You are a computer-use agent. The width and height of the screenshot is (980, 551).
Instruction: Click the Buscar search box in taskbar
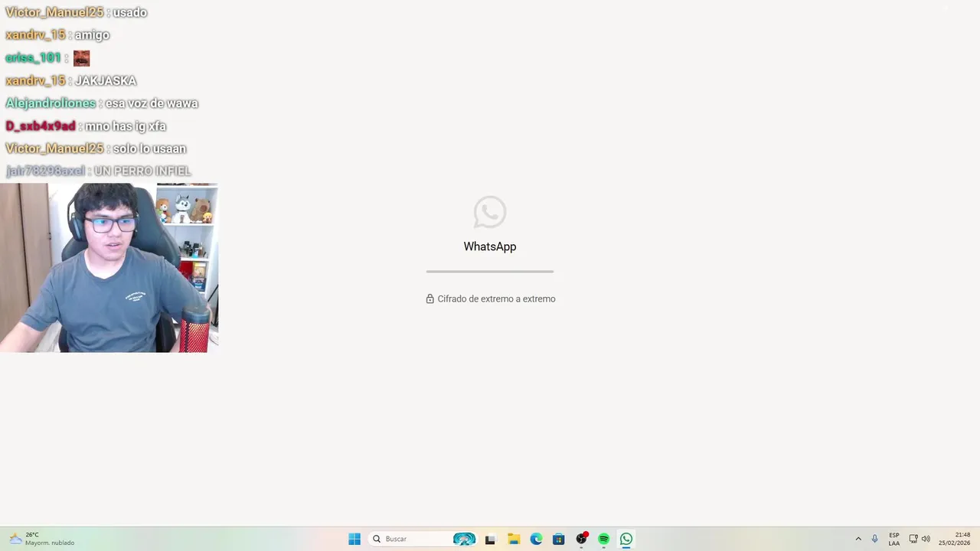[x=423, y=539]
